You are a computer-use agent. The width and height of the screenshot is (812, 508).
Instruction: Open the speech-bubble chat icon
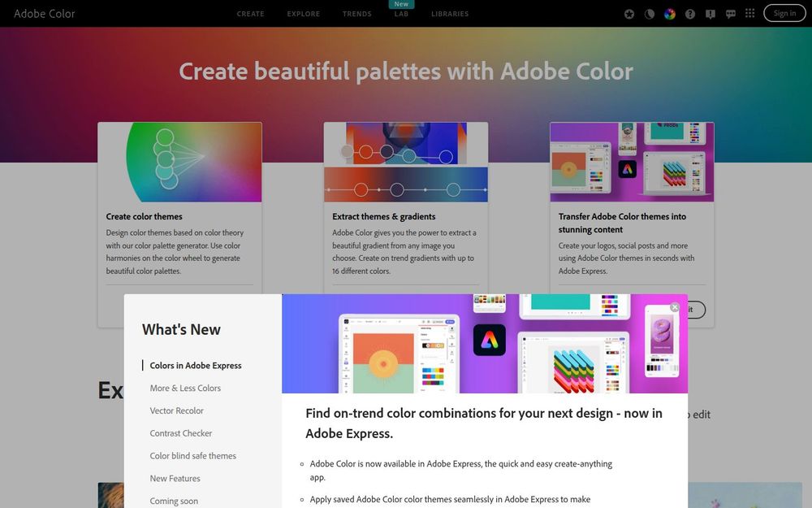[731, 14]
